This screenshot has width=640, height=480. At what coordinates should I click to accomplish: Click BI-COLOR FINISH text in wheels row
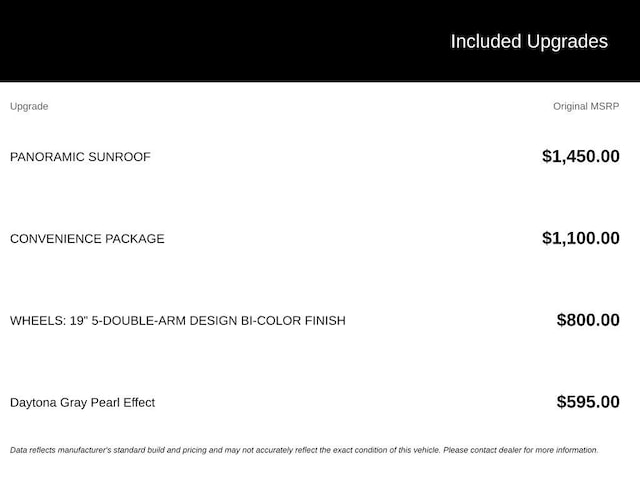[x=293, y=321]
